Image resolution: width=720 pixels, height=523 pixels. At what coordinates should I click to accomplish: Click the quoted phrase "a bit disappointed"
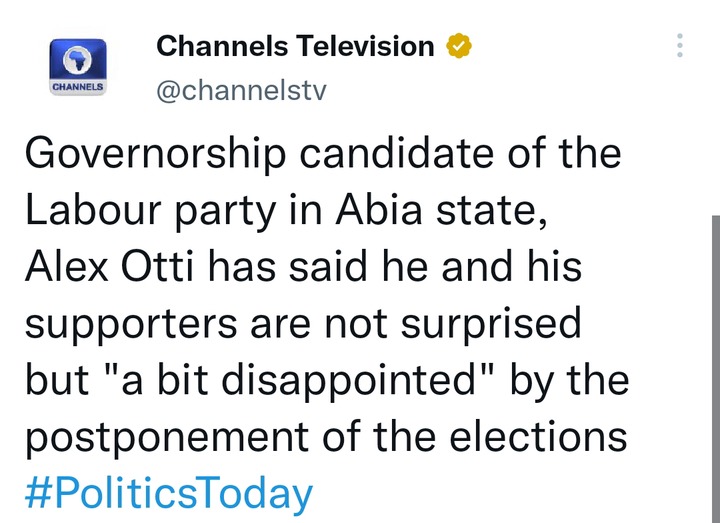(x=298, y=381)
